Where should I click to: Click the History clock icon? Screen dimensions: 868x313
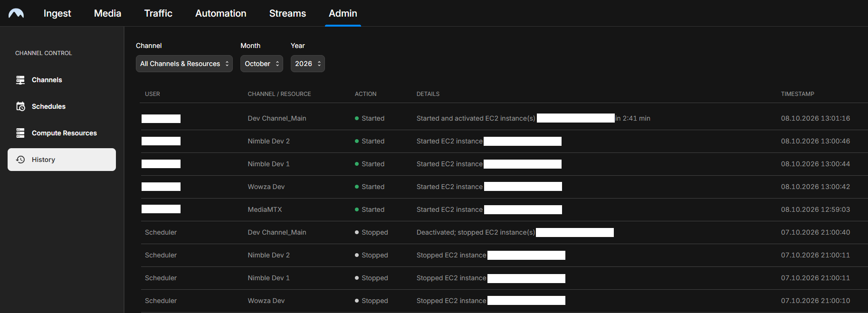point(20,160)
